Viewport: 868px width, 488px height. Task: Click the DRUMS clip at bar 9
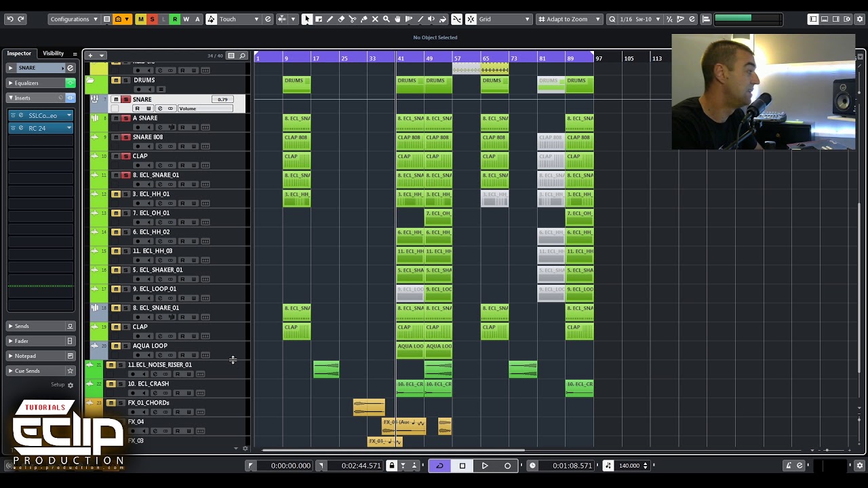[297, 85]
